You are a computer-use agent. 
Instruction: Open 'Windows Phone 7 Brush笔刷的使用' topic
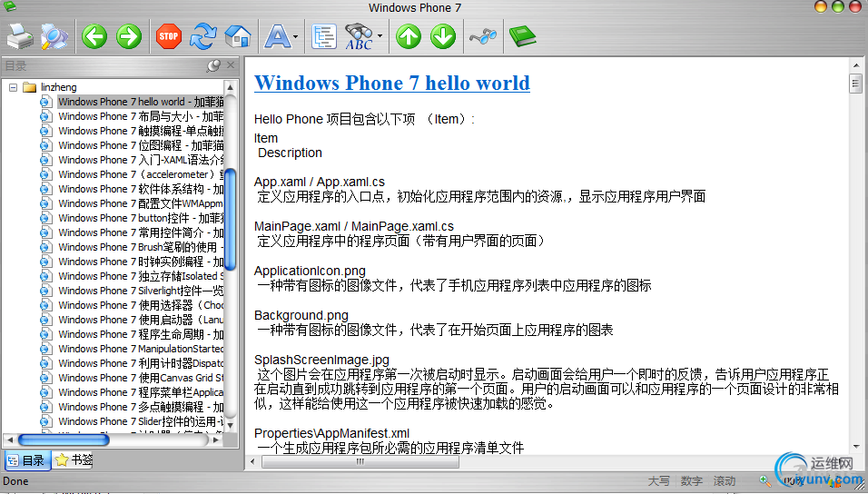pos(141,247)
